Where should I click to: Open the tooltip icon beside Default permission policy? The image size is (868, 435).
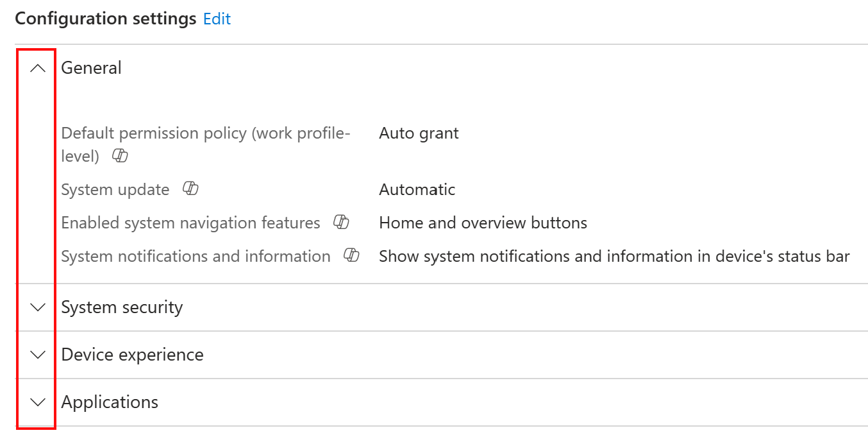[x=119, y=155]
